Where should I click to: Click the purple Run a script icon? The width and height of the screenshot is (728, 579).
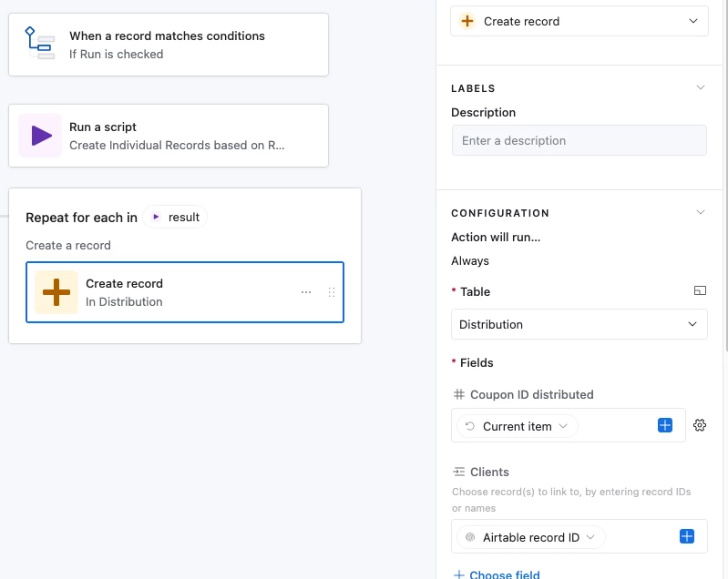click(40, 136)
